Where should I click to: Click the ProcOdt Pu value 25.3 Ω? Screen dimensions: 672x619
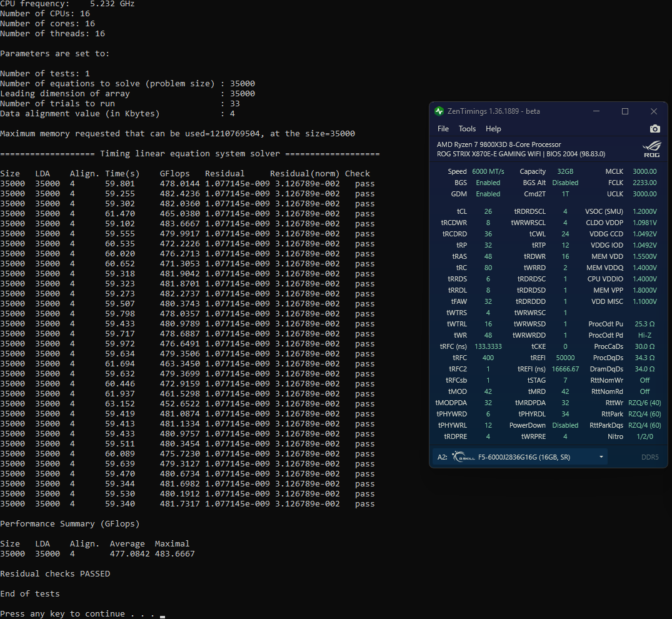(x=644, y=324)
